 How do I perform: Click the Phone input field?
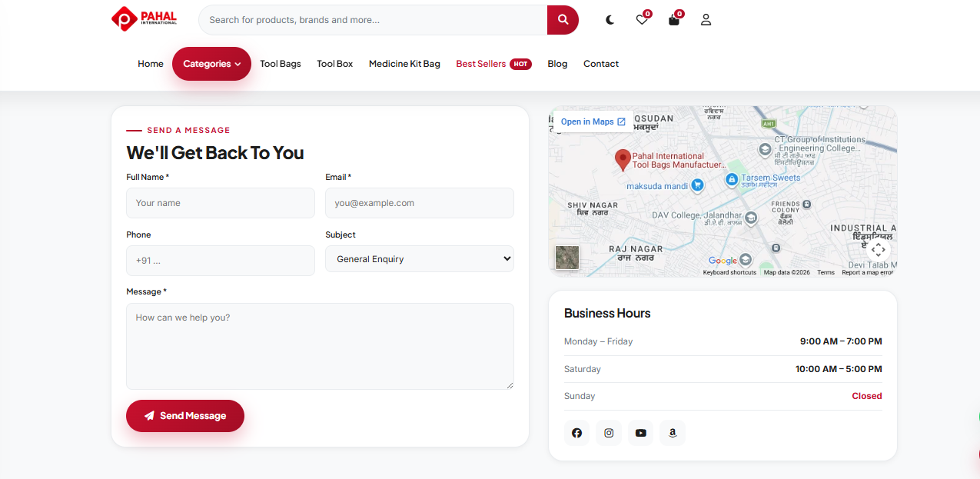[x=221, y=261]
